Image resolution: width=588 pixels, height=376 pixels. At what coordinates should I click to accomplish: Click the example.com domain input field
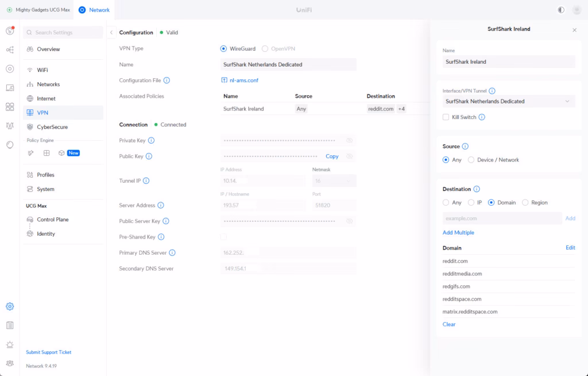coord(502,218)
